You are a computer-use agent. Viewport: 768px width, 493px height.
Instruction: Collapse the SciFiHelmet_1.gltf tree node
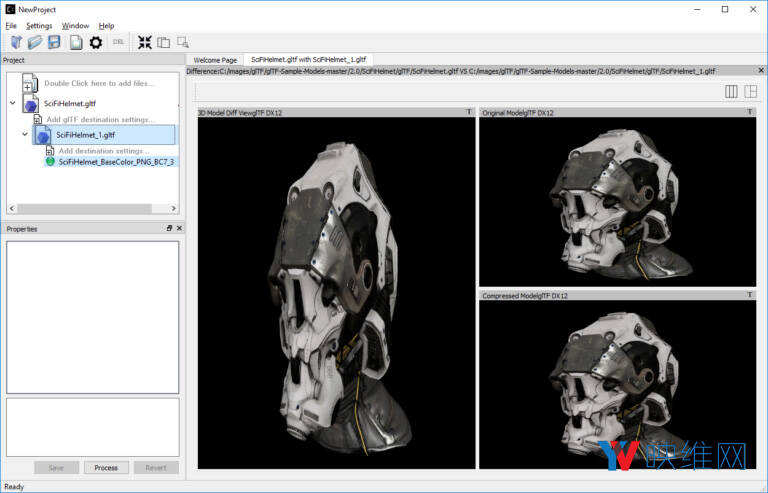(x=25, y=134)
